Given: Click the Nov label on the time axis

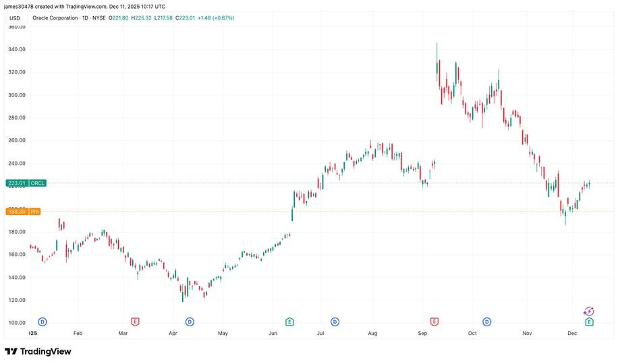Looking at the screenshot, I should click(x=528, y=333).
